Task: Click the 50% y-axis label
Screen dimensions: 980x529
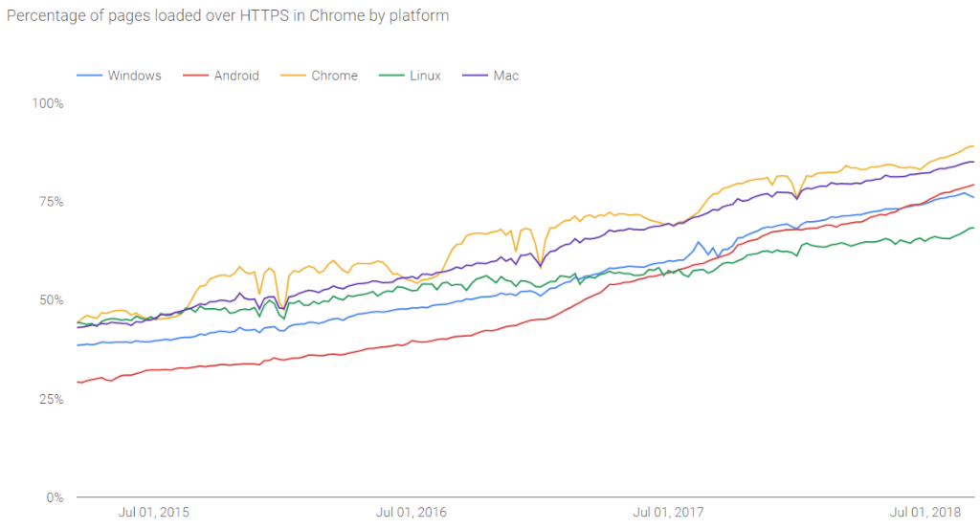Action: [x=52, y=299]
